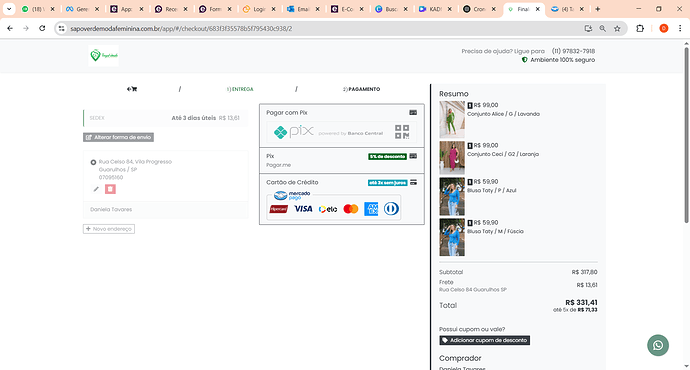Choose the Cartão de Crédito payment option
The width and height of the screenshot is (690, 370).
click(x=341, y=199)
